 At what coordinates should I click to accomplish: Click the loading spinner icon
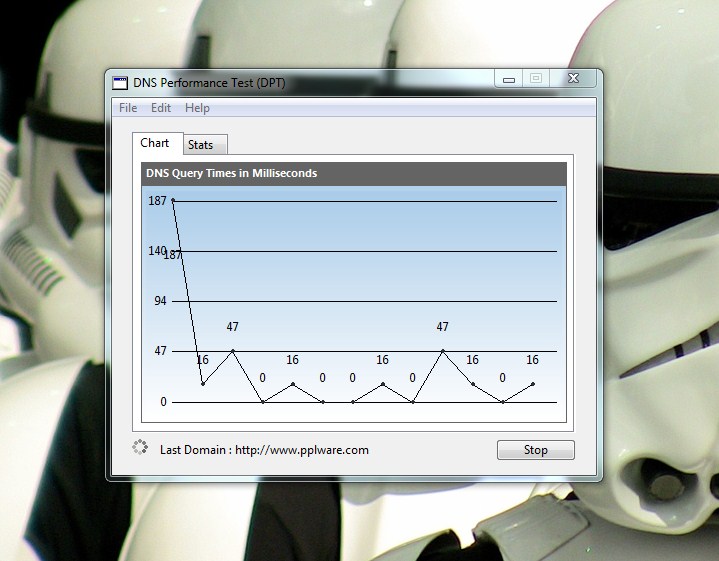click(140, 447)
